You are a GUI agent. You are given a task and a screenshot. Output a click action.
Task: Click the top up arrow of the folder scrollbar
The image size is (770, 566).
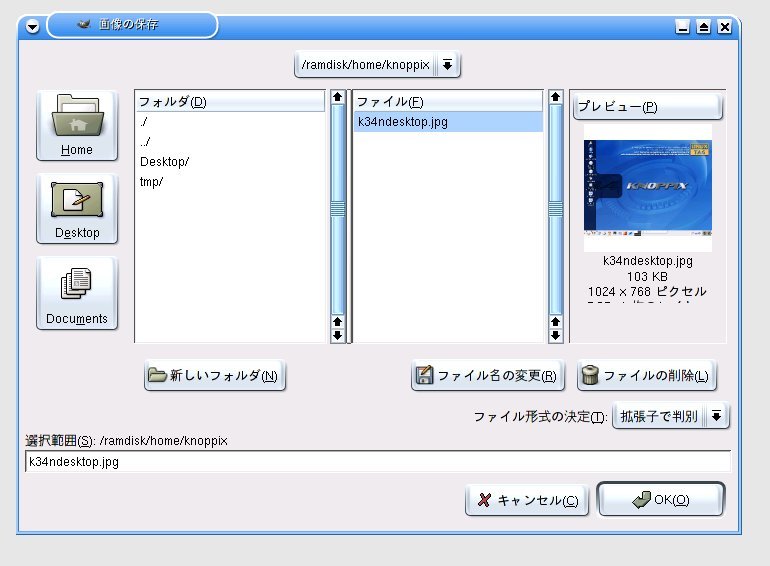point(337,97)
